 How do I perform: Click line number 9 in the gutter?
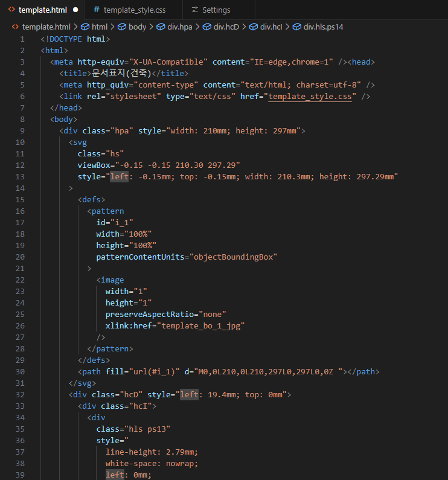click(22, 131)
